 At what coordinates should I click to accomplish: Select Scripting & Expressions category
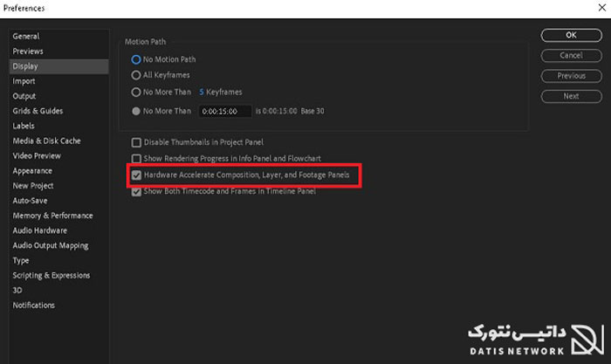click(51, 276)
